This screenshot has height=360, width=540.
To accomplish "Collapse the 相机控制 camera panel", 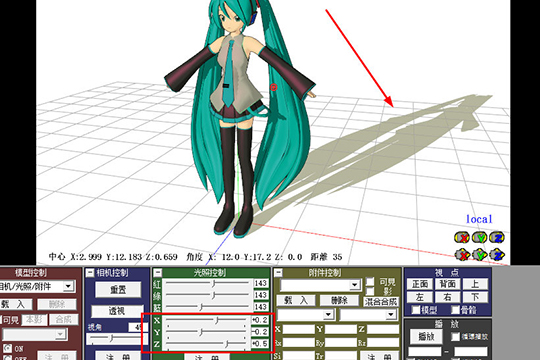I will [90, 273].
